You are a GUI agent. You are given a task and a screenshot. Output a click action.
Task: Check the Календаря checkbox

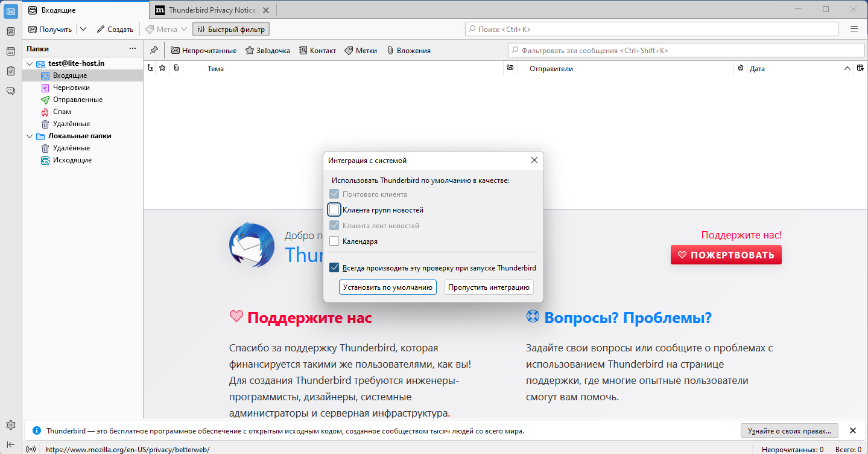tap(334, 241)
